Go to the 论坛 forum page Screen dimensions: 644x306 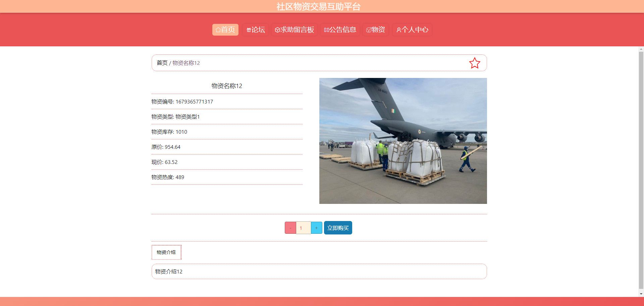(x=256, y=30)
